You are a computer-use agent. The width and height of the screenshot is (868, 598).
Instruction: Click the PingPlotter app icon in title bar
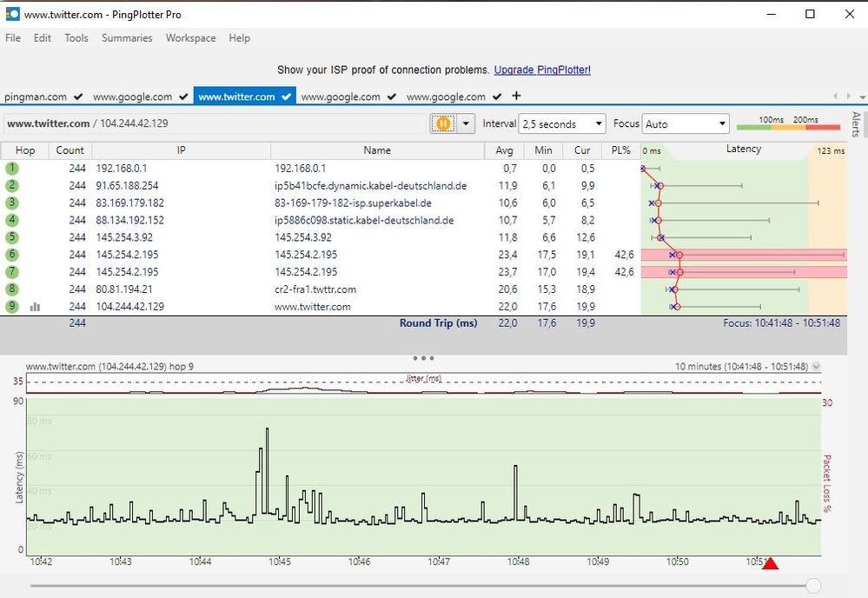(12, 15)
